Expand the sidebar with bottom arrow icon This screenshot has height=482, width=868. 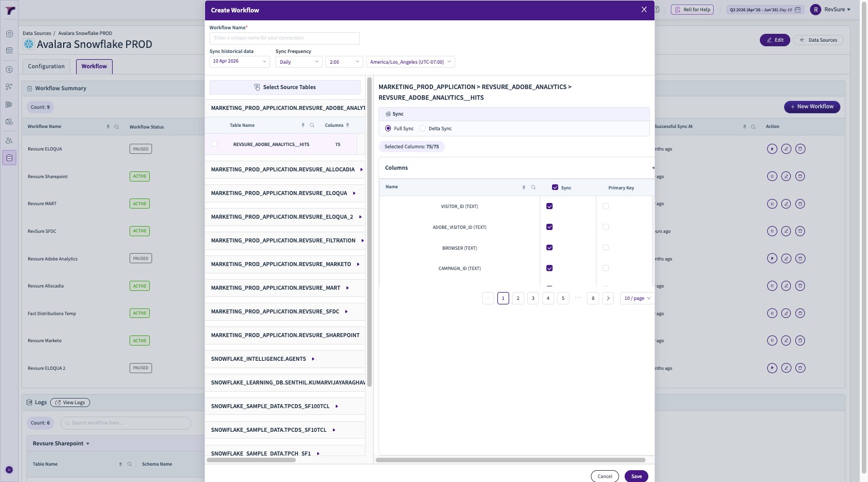tap(9, 470)
